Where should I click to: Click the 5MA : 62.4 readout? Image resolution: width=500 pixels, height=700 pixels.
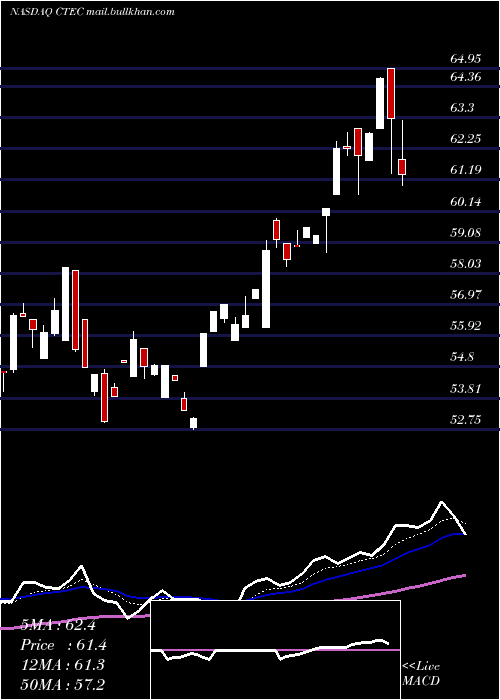(58, 625)
